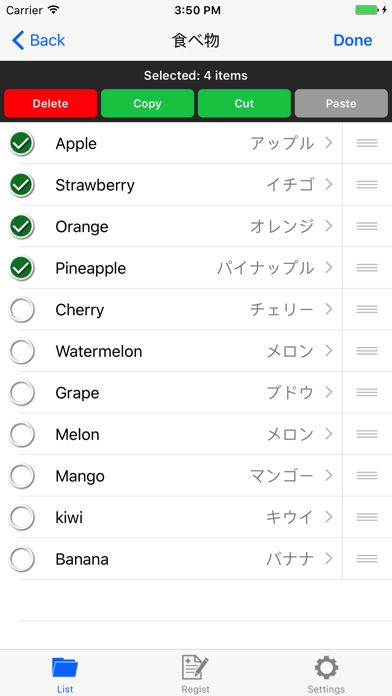Check the kiwi item circle
Screen dimensions: 392x696
coord(21,517)
